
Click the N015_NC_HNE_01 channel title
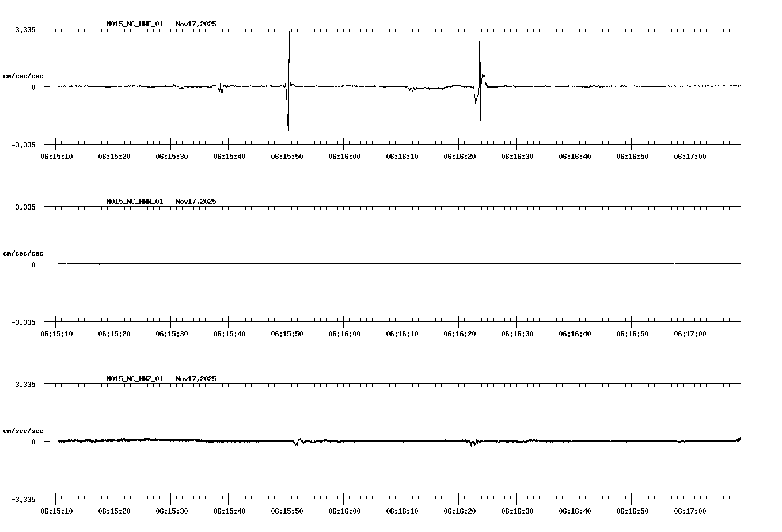[x=134, y=24]
